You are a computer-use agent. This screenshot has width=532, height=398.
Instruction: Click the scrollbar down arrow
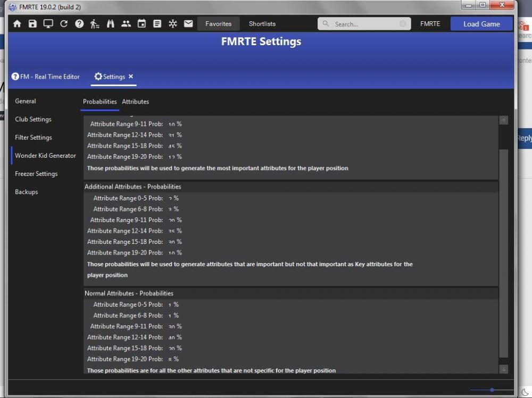tap(503, 369)
